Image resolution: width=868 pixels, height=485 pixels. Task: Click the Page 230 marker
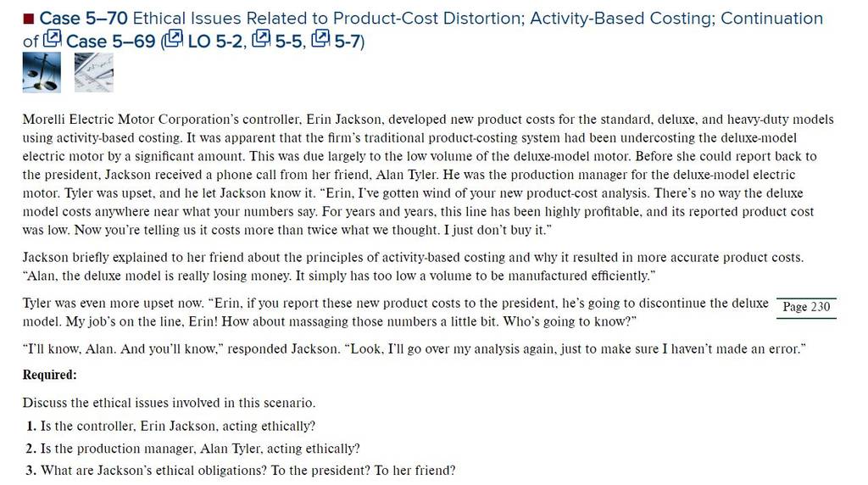click(x=807, y=307)
